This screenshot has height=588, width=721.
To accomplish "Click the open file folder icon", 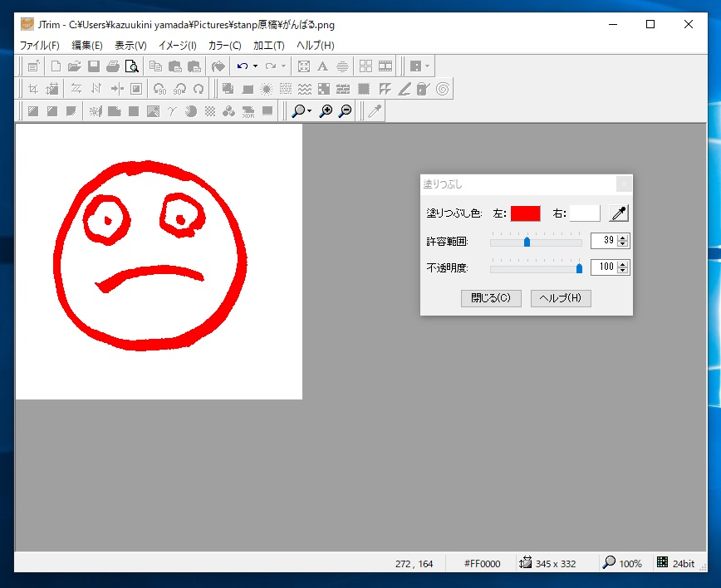I will [75, 66].
